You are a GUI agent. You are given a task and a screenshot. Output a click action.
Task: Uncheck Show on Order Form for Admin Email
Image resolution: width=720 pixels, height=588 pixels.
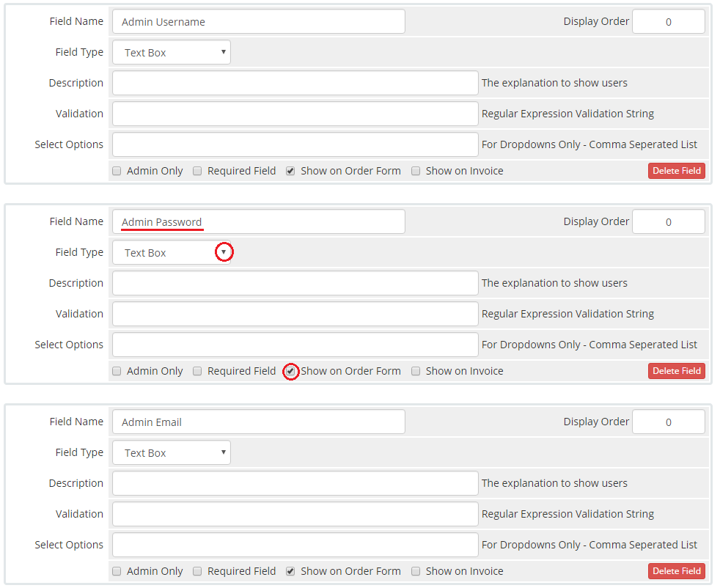pos(290,571)
